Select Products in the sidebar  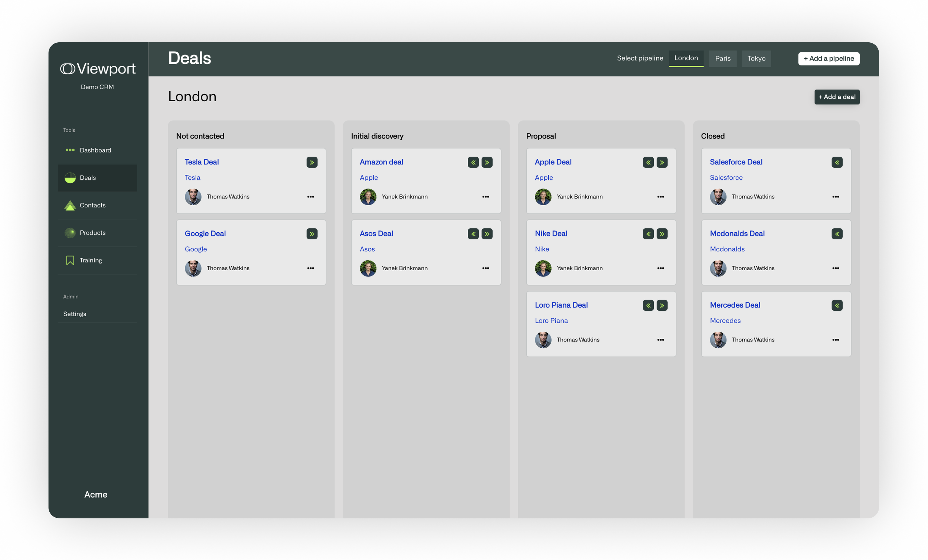70,233
